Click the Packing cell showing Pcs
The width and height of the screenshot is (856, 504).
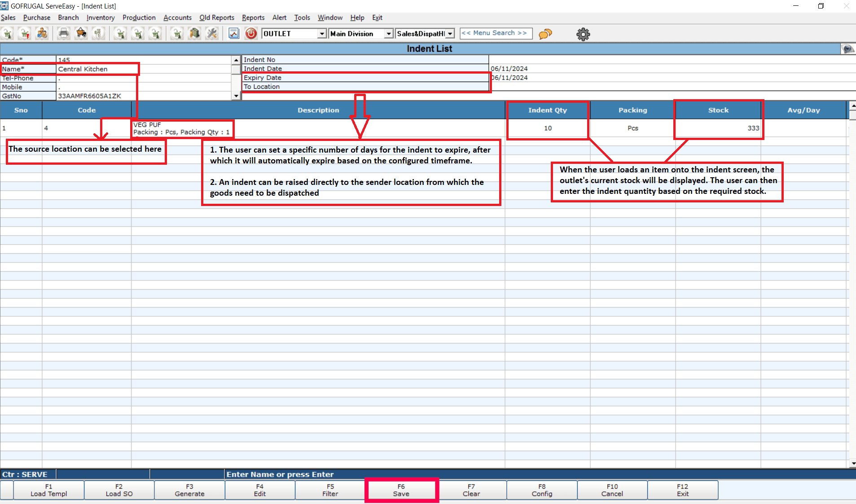(x=633, y=128)
